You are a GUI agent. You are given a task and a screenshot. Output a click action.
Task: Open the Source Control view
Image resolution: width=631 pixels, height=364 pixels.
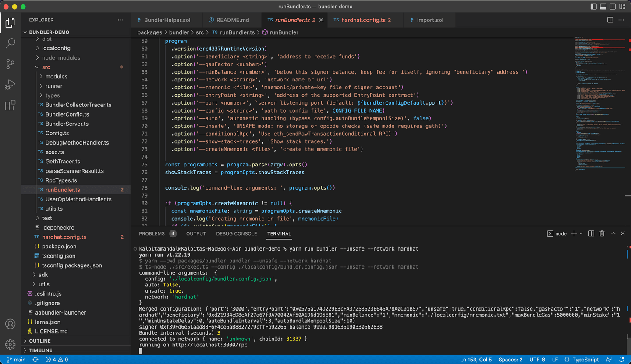tap(10, 64)
